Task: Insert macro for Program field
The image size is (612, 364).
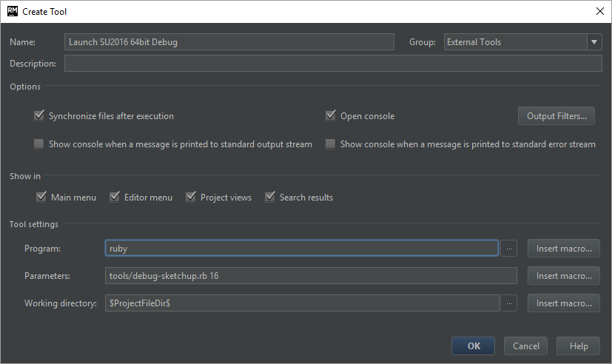Action: (x=563, y=249)
